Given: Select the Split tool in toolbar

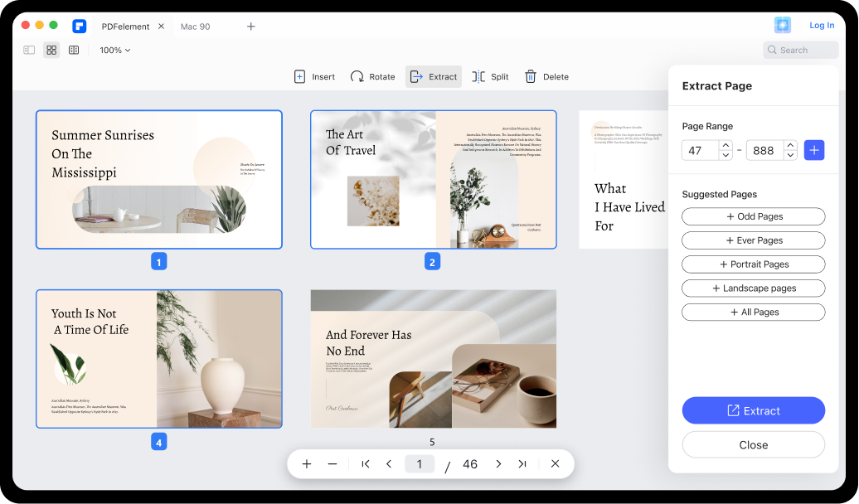Looking at the screenshot, I should [x=478, y=77].
